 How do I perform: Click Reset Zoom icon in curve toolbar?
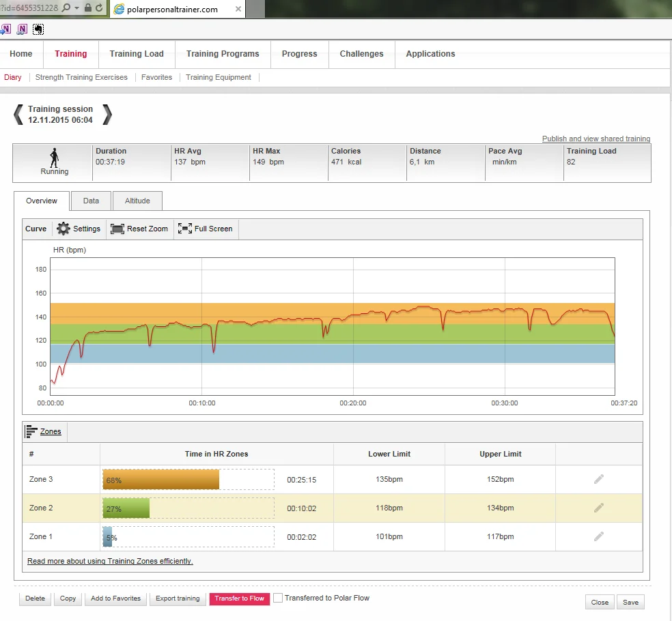pyautogui.click(x=117, y=229)
